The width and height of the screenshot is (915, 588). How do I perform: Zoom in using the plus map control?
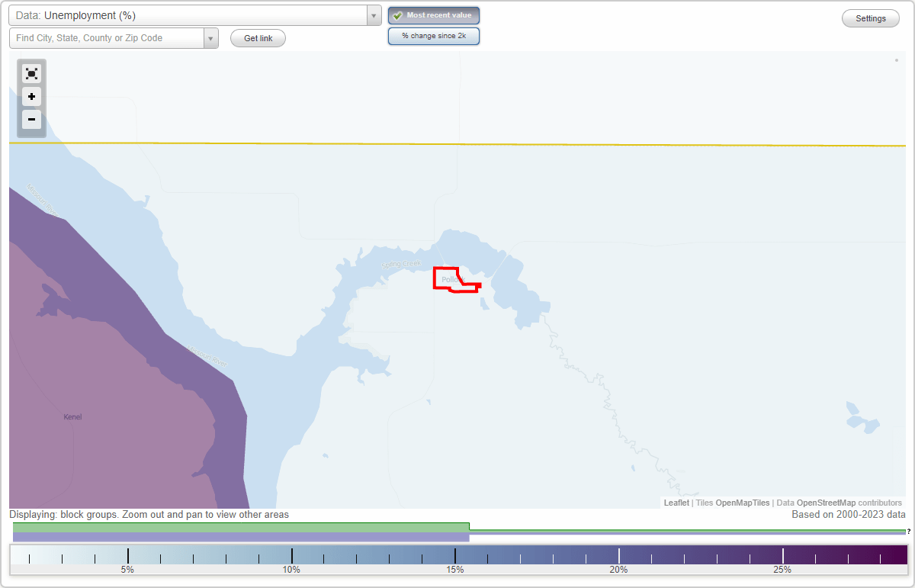click(31, 97)
